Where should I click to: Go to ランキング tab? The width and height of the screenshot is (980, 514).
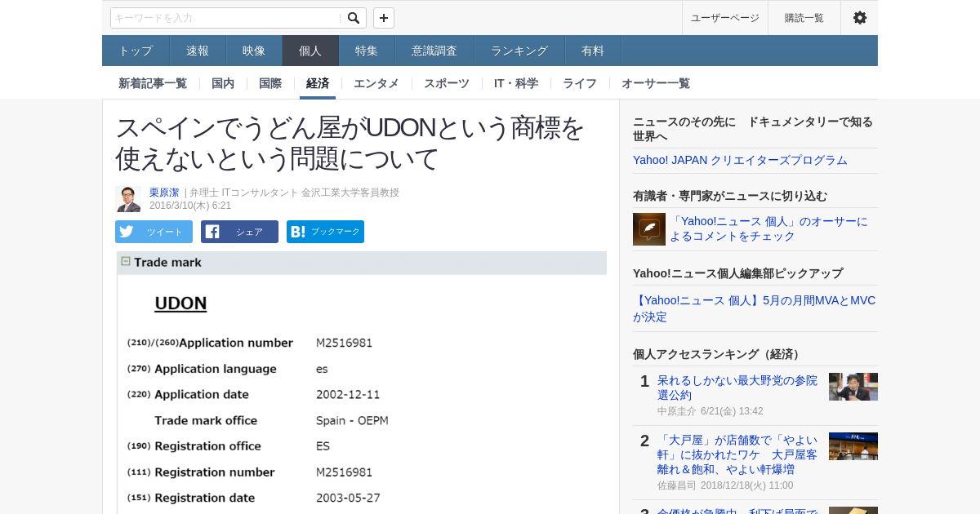pyautogui.click(x=519, y=51)
